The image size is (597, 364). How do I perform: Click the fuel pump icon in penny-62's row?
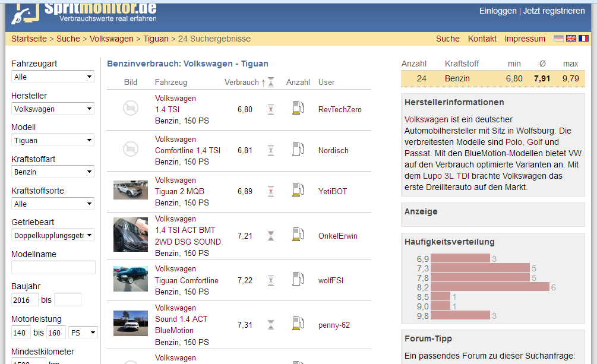click(298, 323)
